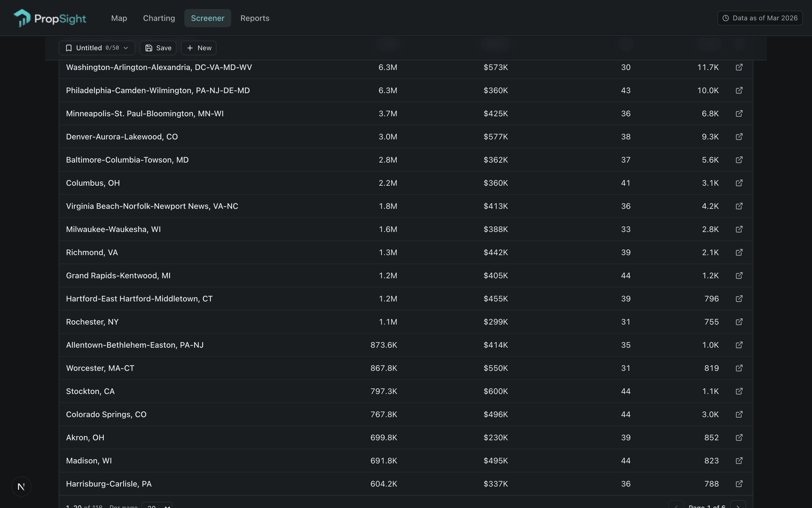Select the Akron, OH name
The width and height of the screenshot is (812, 508).
click(85, 437)
